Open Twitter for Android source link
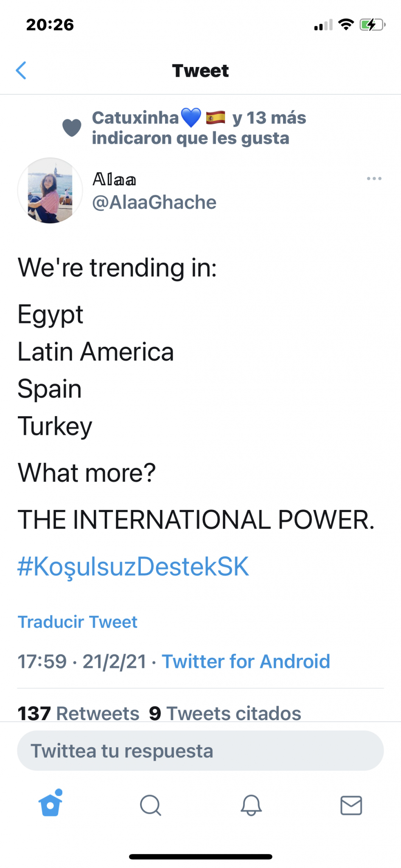Viewport: 401px width, 868px height. pyautogui.click(x=246, y=661)
